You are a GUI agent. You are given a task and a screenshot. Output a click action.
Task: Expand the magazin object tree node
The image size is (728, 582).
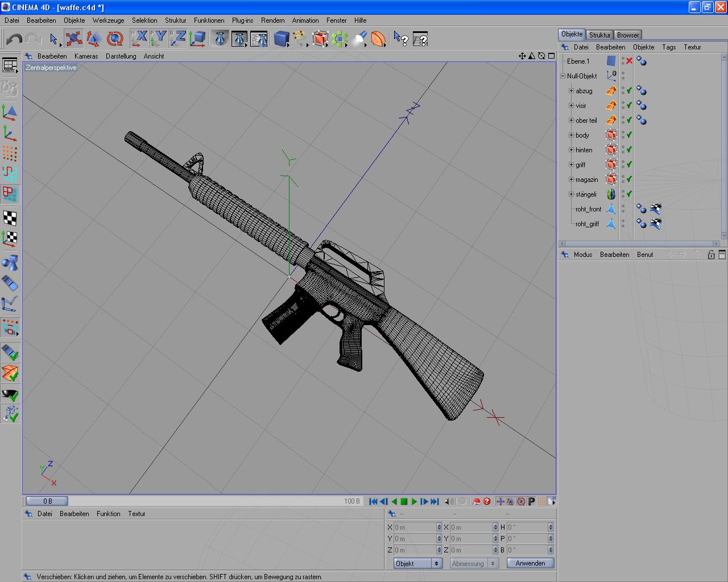click(571, 180)
